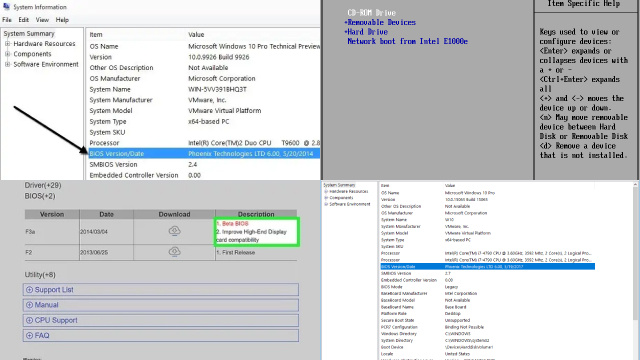Click the Value column header in large window
Viewport: 640px width, 360px height.
tap(196, 35)
